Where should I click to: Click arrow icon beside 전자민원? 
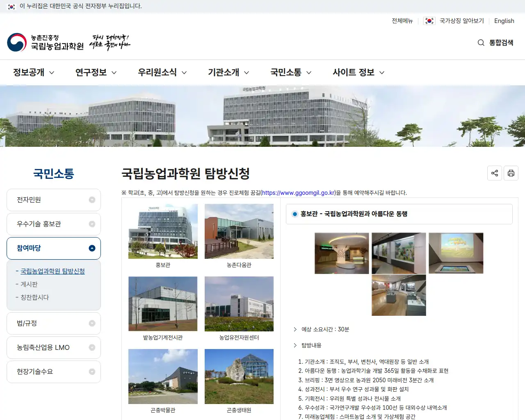pos(92,200)
